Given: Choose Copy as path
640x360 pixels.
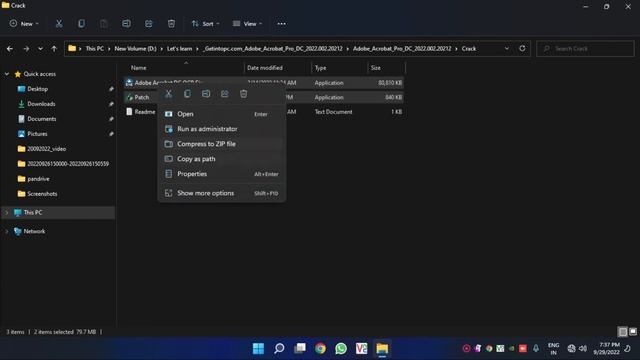Looking at the screenshot, I should coord(222,159).
